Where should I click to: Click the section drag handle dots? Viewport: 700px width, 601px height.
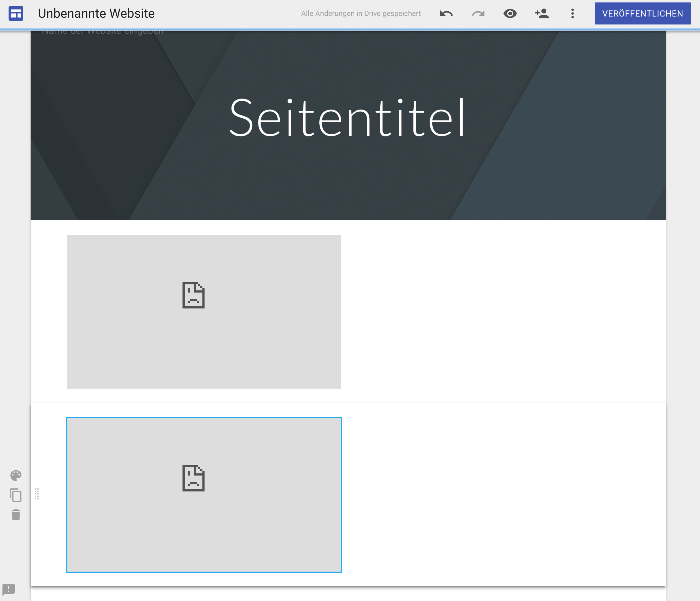click(37, 494)
